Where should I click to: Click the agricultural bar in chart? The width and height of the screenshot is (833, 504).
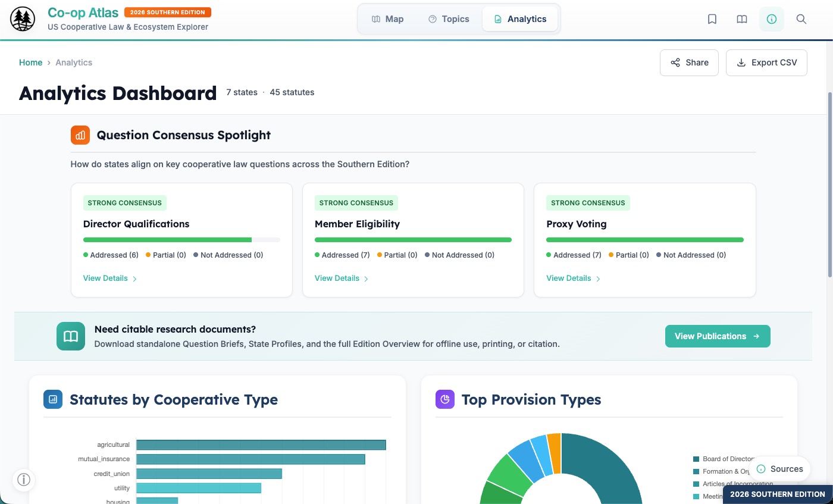pos(261,444)
